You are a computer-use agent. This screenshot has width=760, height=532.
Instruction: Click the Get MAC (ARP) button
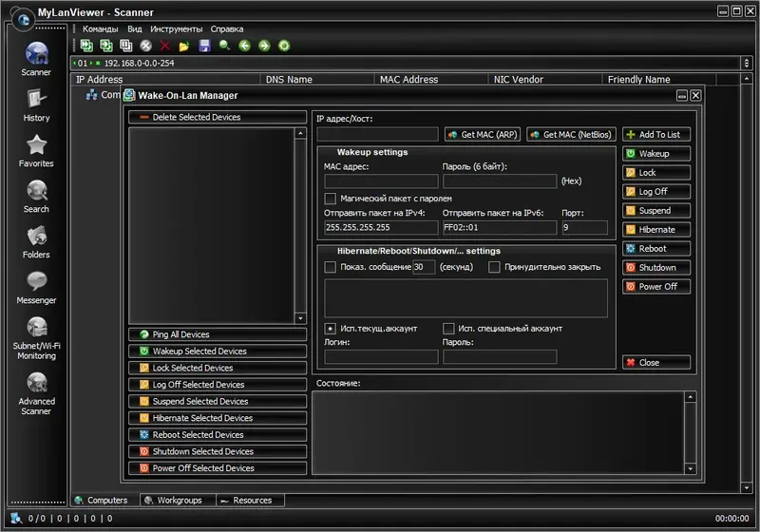point(483,134)
